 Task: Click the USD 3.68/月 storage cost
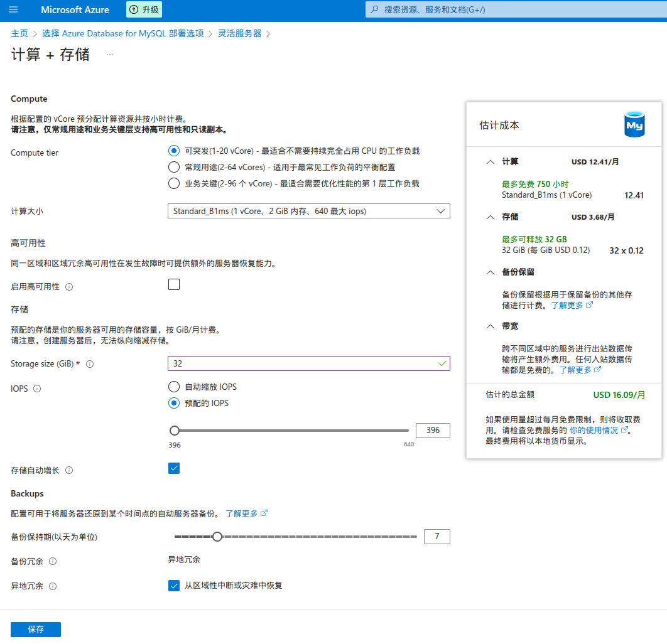tap(593, 217)
